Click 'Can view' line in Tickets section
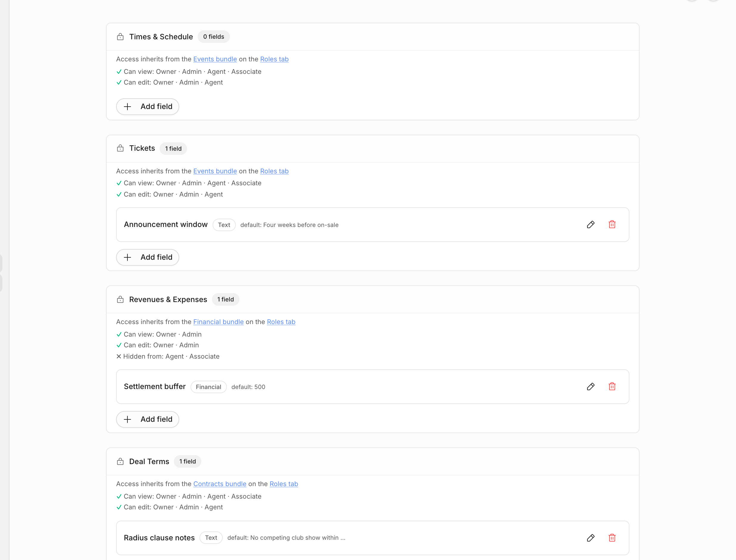 (189, 183)
